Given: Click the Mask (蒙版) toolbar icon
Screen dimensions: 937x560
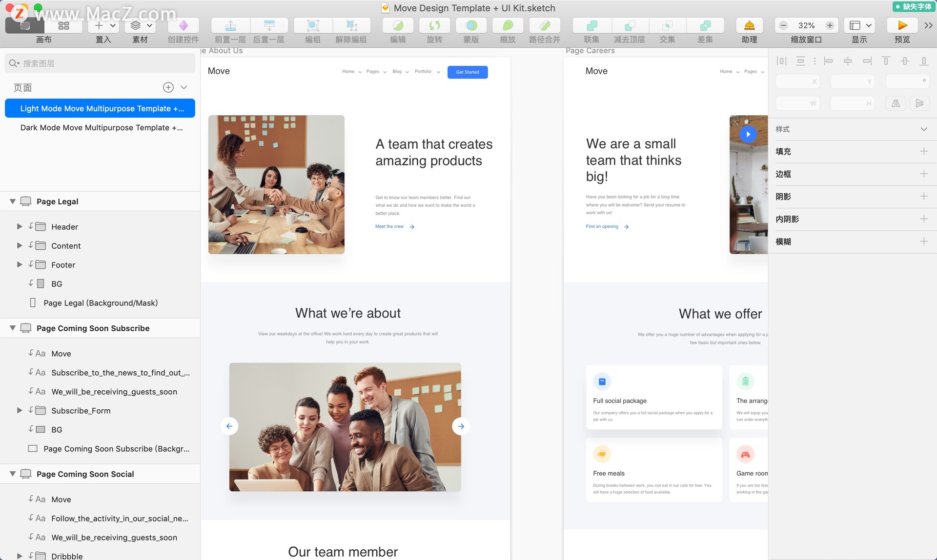Looking at the screenshot, I should coord(471,25).
